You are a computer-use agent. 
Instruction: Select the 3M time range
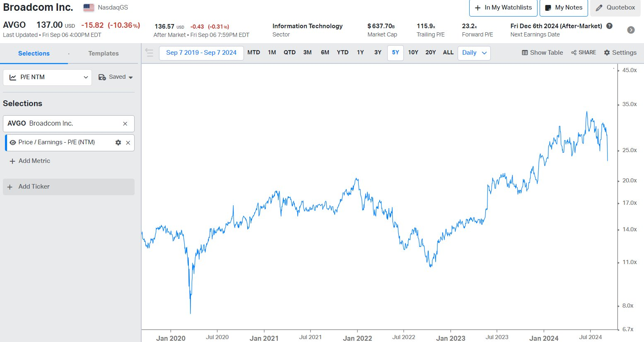(x=307, y=52)
